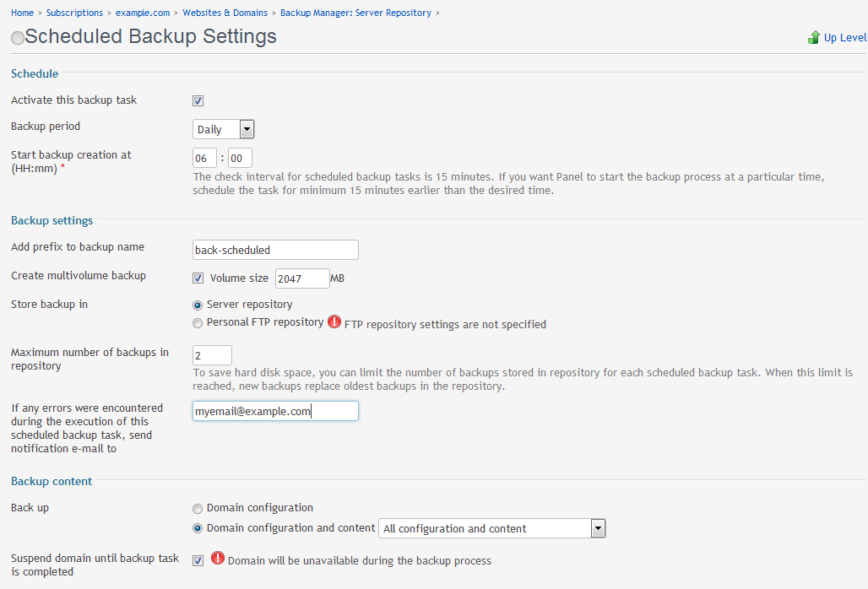Viewport: 868px width, 589px height.
Task: Open the example.com breadcrumb link
Action: 143,13
